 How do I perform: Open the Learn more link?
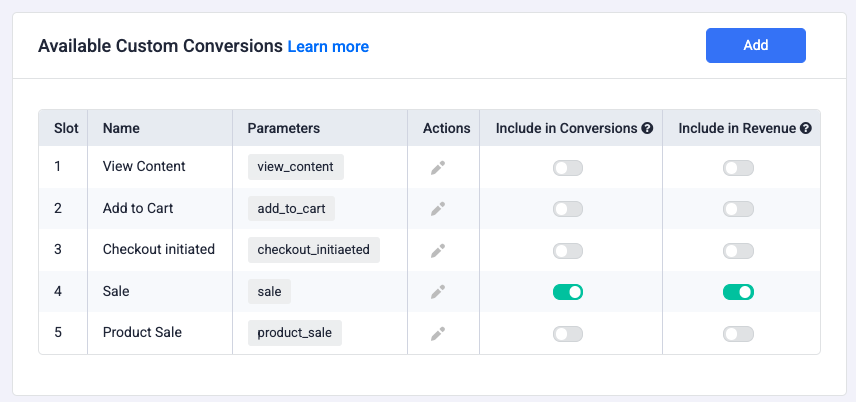click(328, 47)
